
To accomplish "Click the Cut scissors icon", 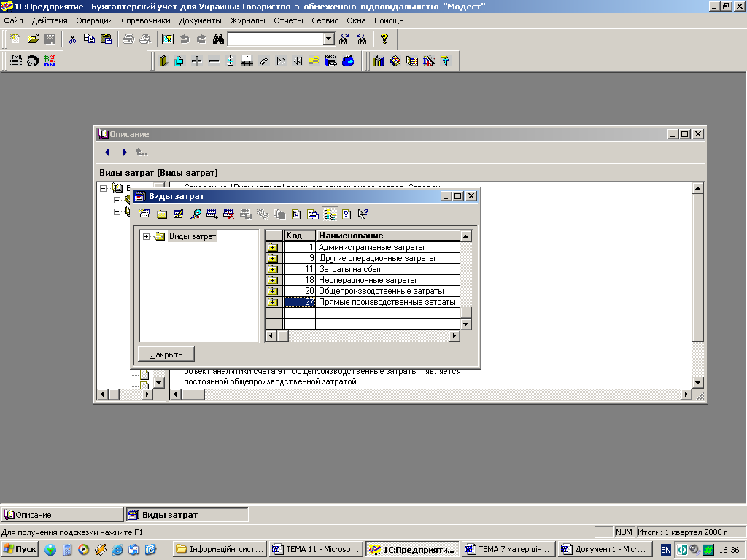I will [x=72, y=39].
